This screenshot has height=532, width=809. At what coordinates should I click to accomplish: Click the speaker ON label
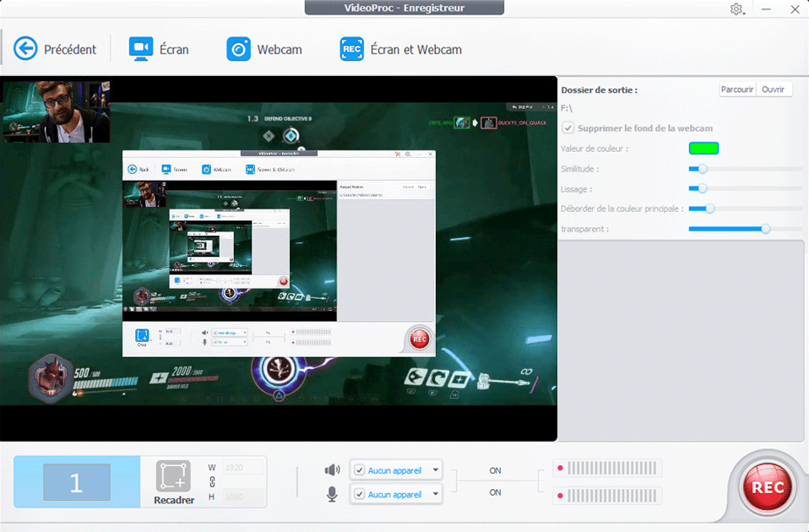coord(496,470)
